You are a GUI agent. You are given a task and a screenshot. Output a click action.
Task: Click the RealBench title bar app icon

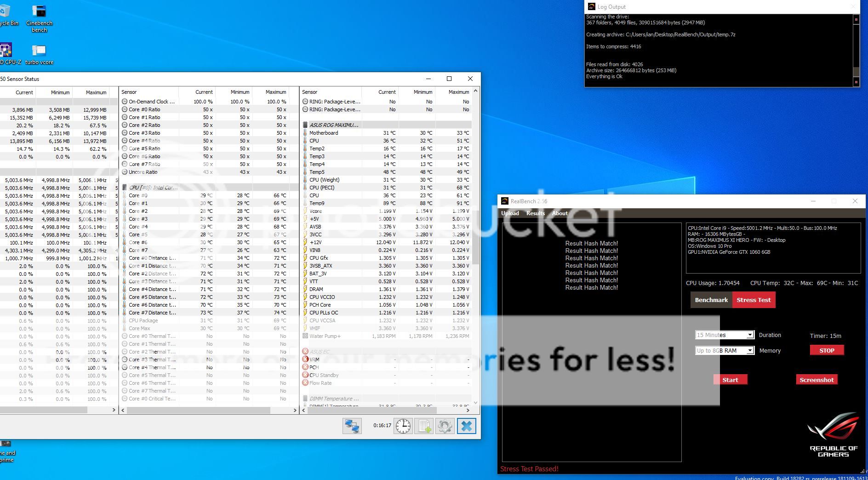(505, 201)
